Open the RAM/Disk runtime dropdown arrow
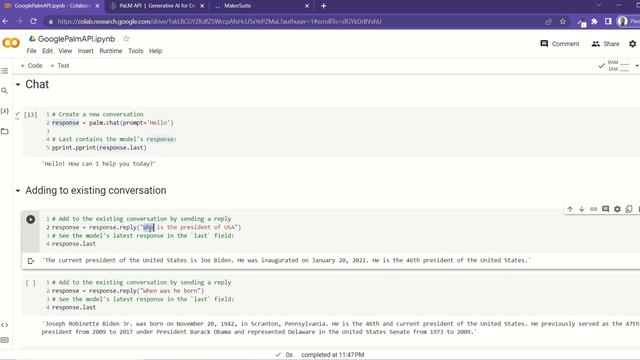640x360 pixels. 637,66
